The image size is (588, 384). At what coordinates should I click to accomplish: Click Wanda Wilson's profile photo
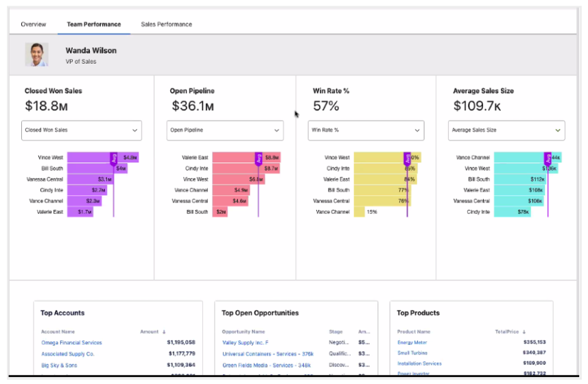coord(37,55)
